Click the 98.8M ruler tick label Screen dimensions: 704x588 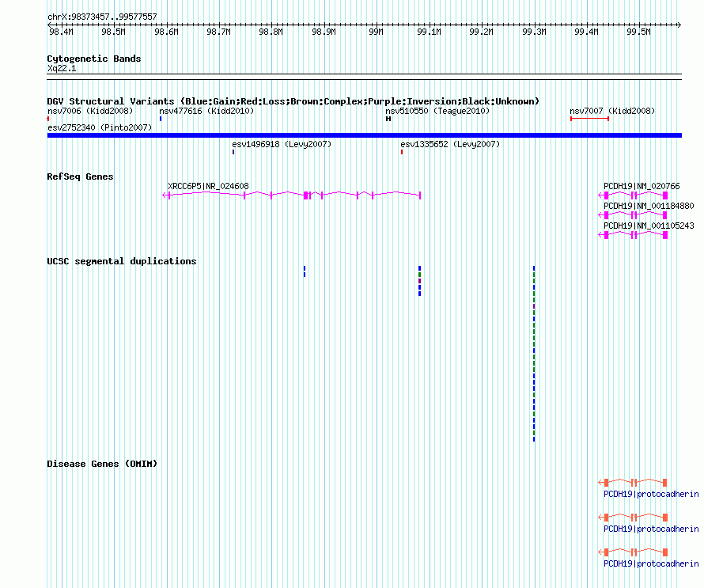[271, 32]
